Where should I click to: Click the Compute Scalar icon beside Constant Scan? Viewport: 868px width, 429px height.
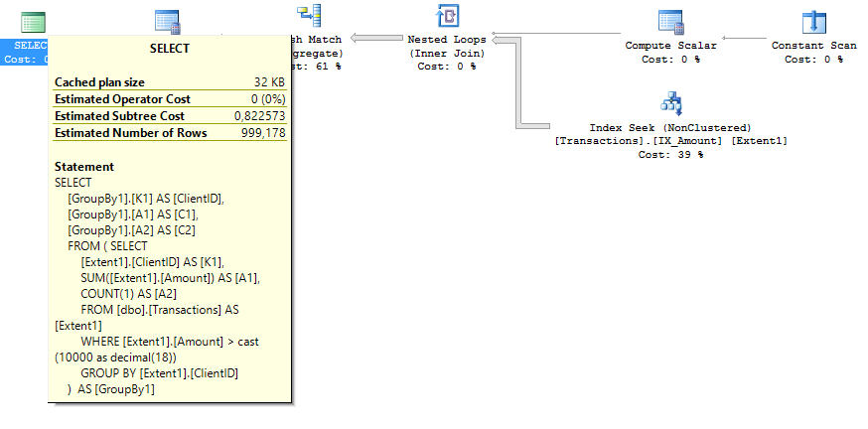tap(671, 22)
